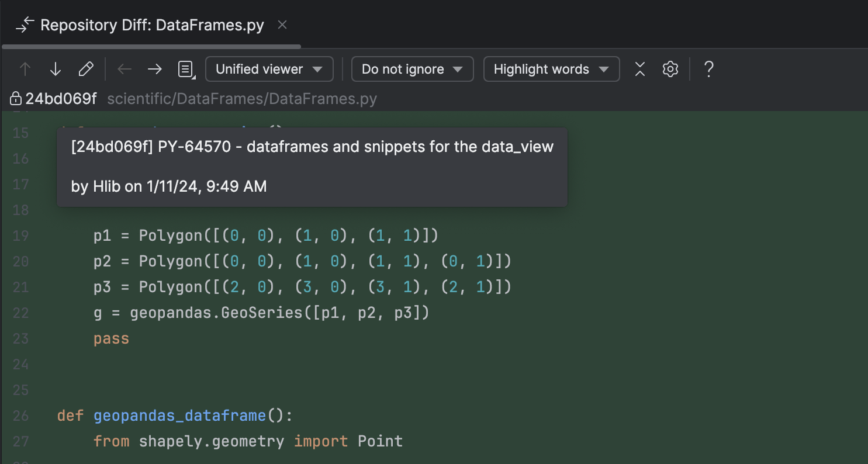Viewport: 868px width, 464px height.
Task: Click line number 22 in gutter
Action: 20,313
